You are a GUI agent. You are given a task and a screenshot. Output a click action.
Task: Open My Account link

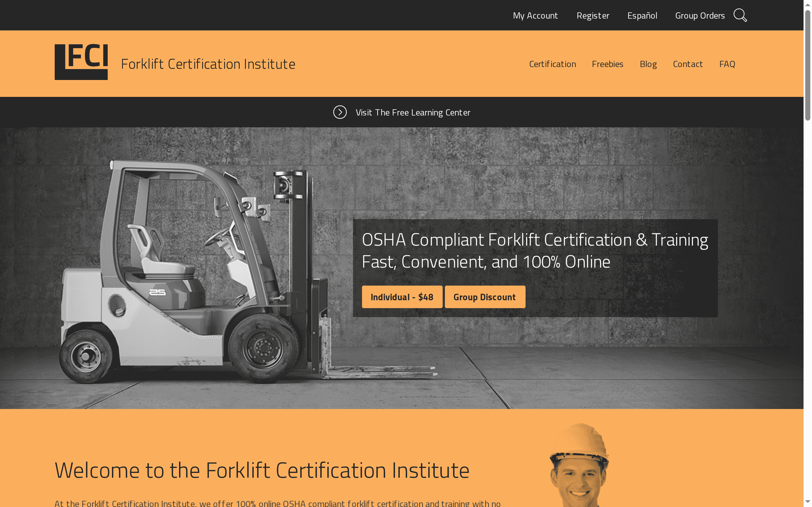click(535, 16)
